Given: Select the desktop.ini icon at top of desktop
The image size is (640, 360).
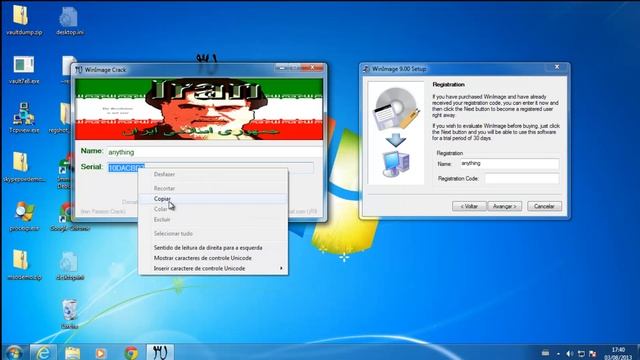Looking at the screenshot, I should pyautogui.click(x=70, y=21).
